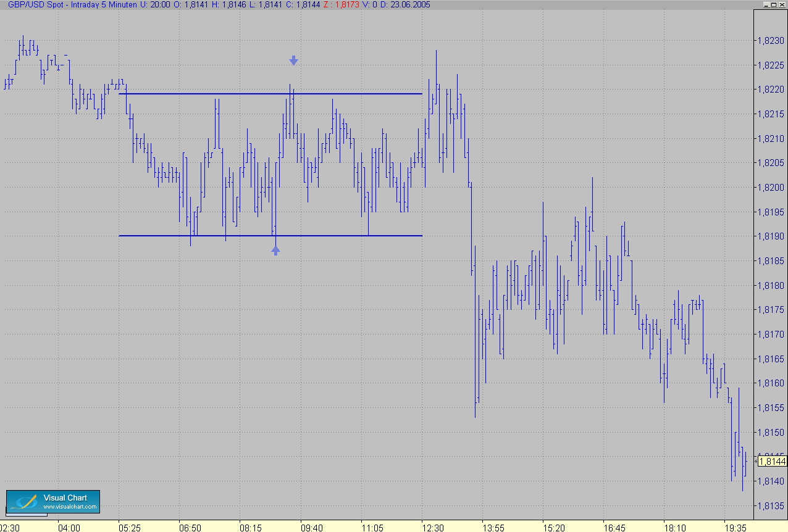Viewport: 788px width, 532px height.
Task: Click the up arrow marker below support line
Action: tap(276, 250)
